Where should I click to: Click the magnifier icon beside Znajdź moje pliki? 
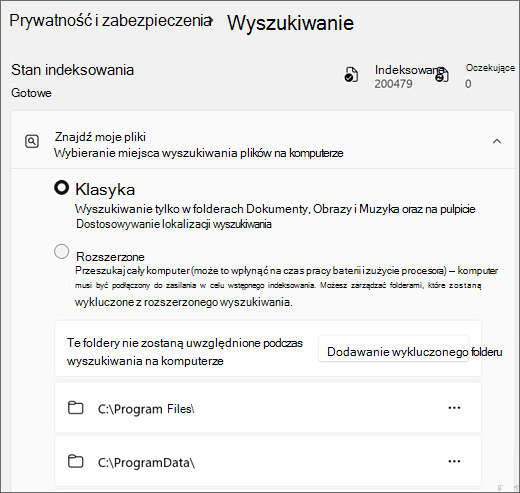[32, 141]
